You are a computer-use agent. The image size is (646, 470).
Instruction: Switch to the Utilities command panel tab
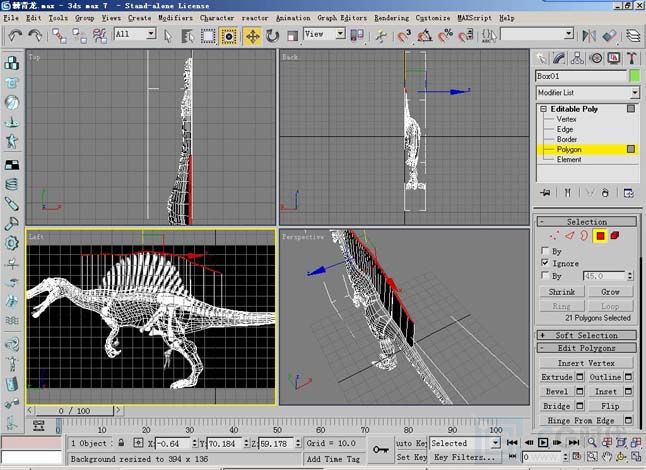pos(632,58)
